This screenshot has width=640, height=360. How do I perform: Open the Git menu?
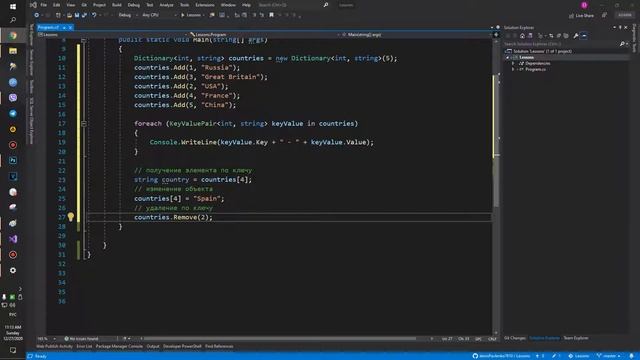coord(84,5)
